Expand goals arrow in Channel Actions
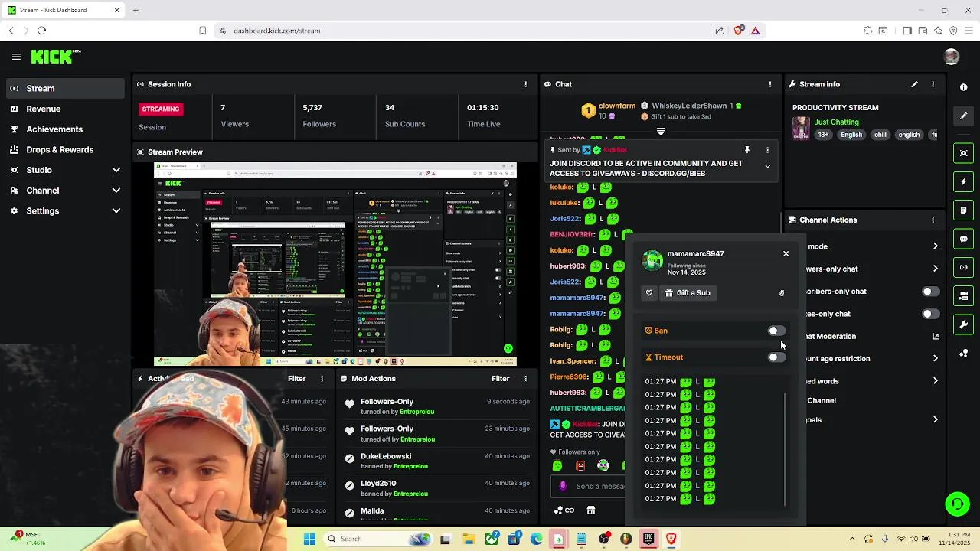This screenshot has width=980, height=551. coord(935,419)
